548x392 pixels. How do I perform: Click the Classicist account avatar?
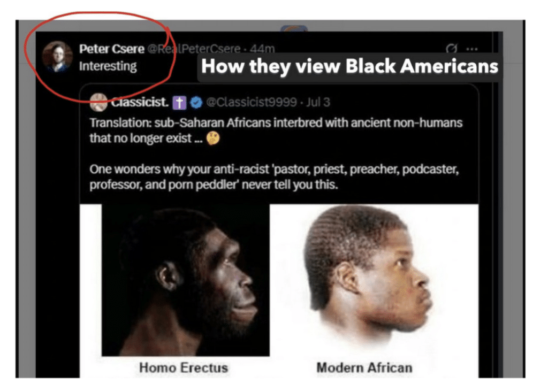click(98, 102)
